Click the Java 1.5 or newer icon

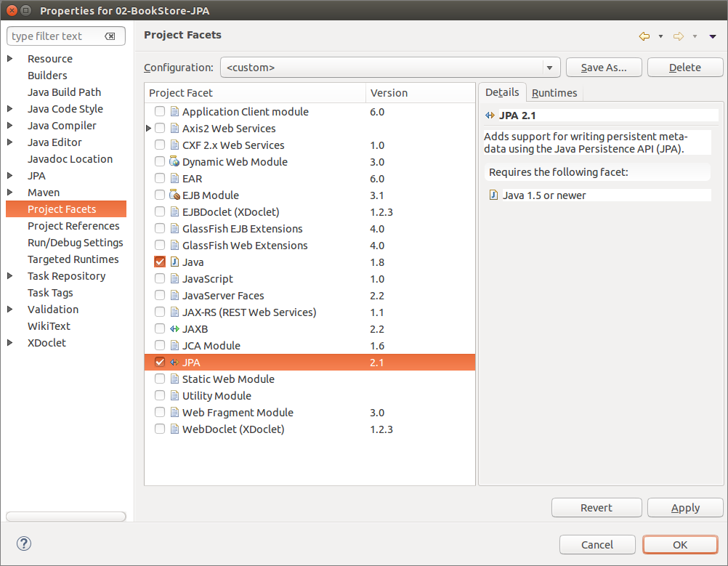[x=493, y=195]
